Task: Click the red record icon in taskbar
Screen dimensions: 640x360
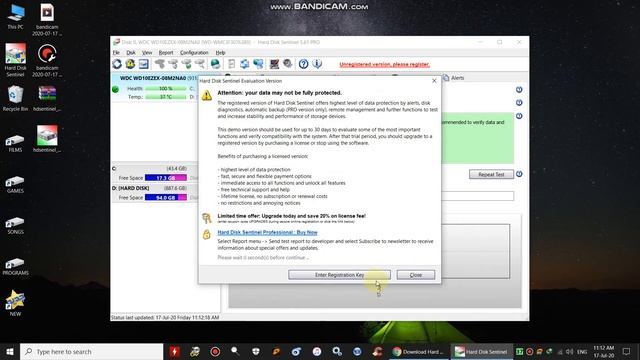Action: click(x=215, y=351)
